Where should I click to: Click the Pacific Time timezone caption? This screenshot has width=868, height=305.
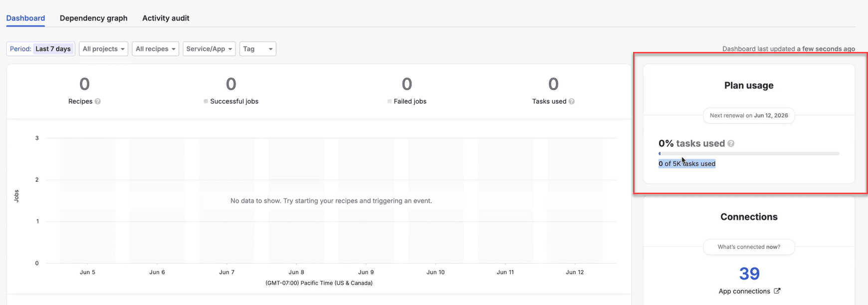coord(319,283)
